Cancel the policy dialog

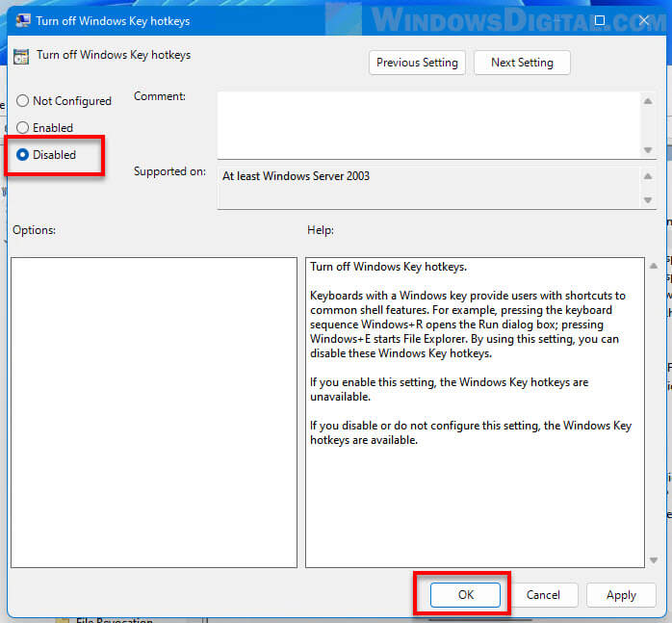[543, 595]
